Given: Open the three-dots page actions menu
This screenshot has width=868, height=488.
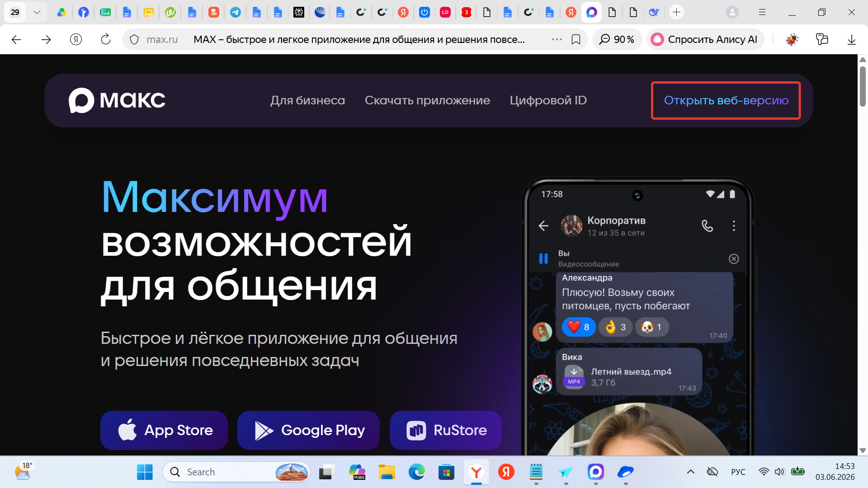Looking at the screenshot, I should pos(557,40).
